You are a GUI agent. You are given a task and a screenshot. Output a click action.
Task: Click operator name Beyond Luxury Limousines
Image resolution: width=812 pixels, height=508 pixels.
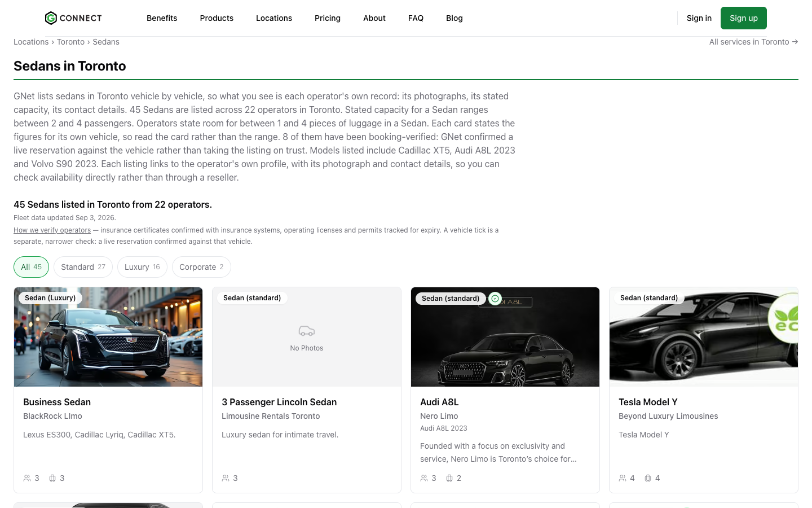point(668,416)
